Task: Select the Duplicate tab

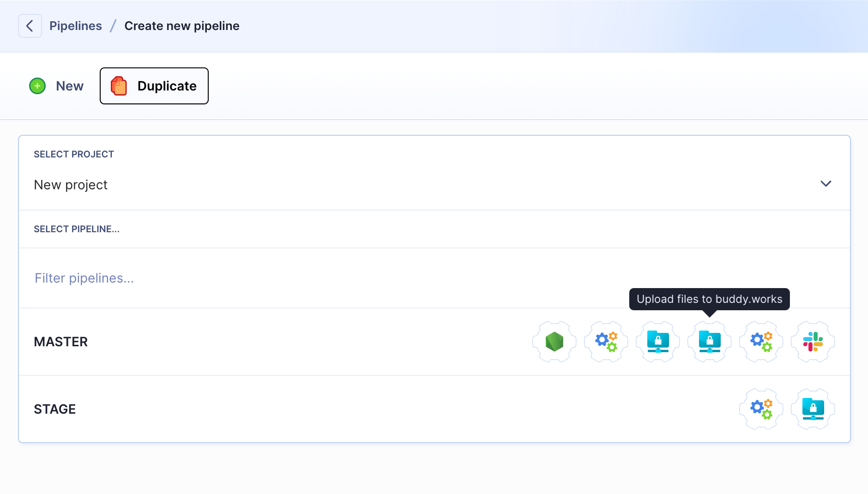Action: click(x=154, y=86)
